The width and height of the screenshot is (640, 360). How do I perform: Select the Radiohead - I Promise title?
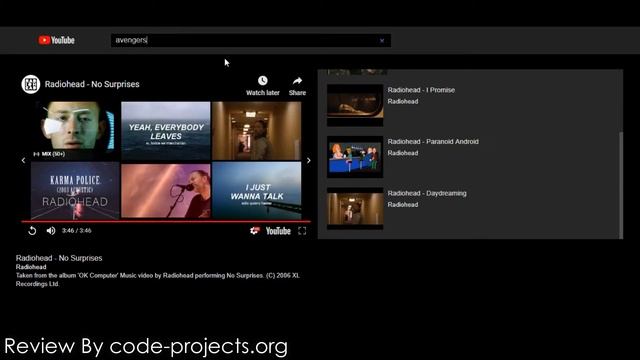pyautogui.click(x=421, y=90)
